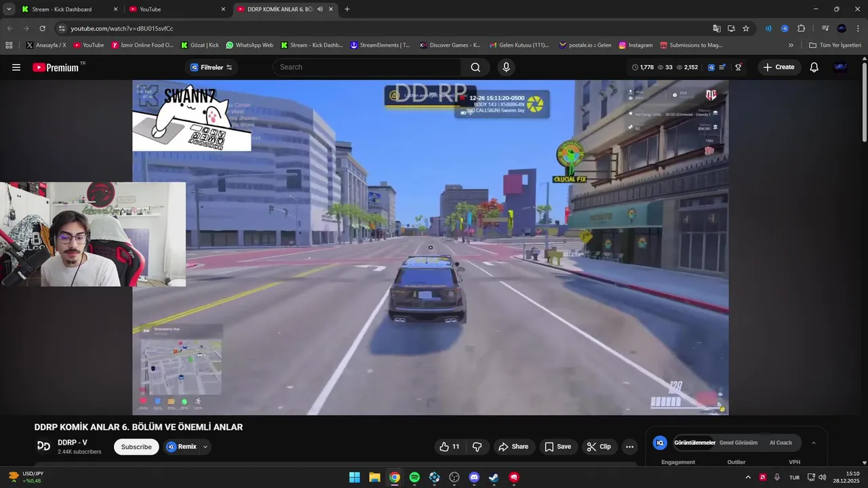Open the tab search dropdown arrow
Viewport: 868px width, 488px height.
[x=9, y=9]
